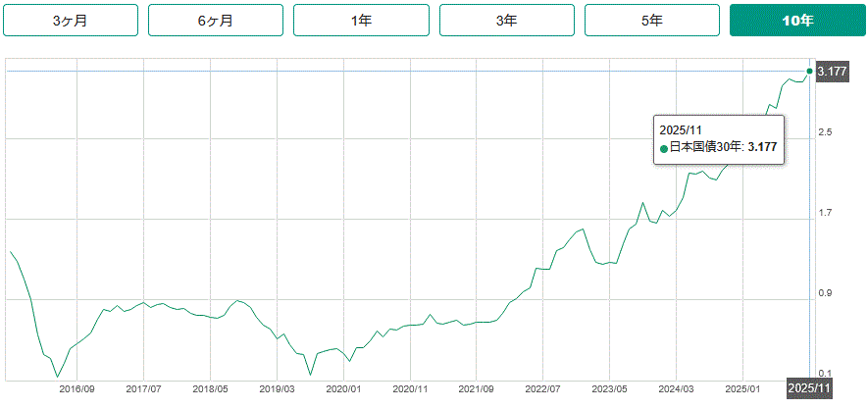The height and width of the screenshot is (409, 868).
Task: Select the 2020/01 date on the axis
Action: [343, 388]
